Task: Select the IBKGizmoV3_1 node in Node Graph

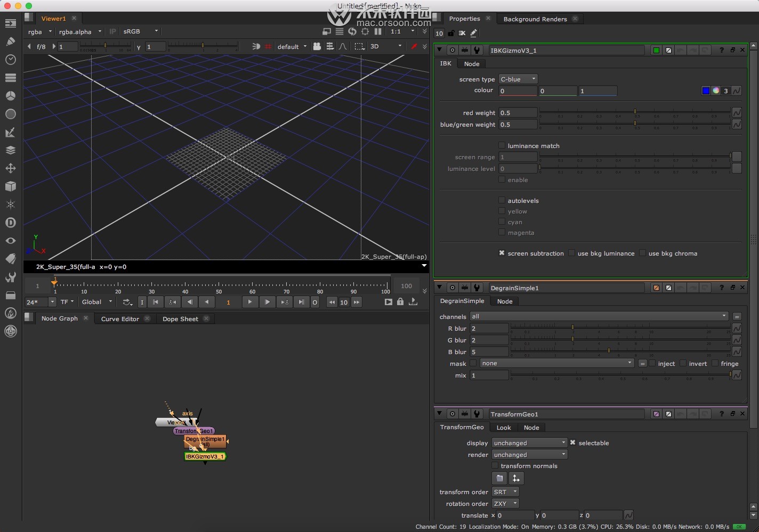Action: pyautogui.click(x=205, y=456)
